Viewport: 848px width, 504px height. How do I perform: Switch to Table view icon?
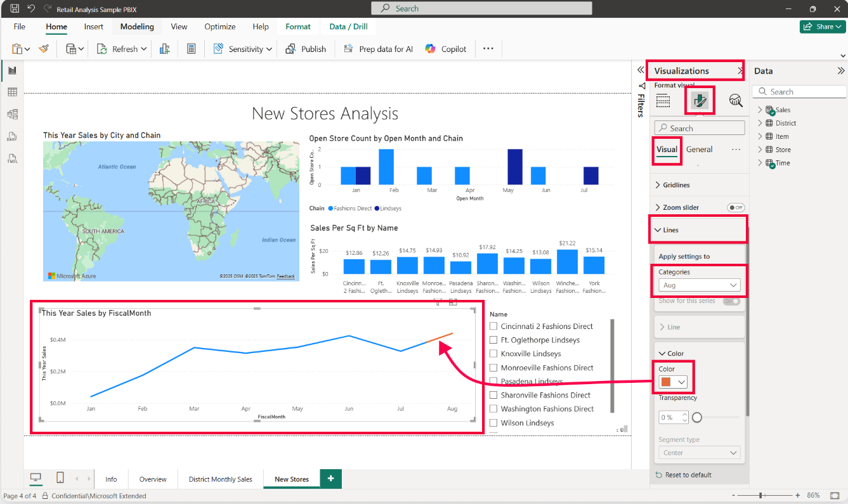(12, 93)
